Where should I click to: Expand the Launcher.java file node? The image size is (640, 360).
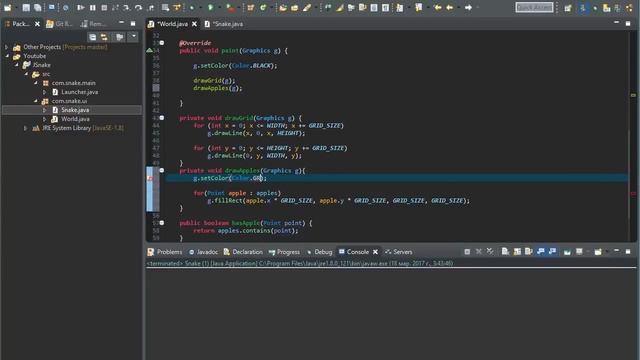(x=45, y=92)
